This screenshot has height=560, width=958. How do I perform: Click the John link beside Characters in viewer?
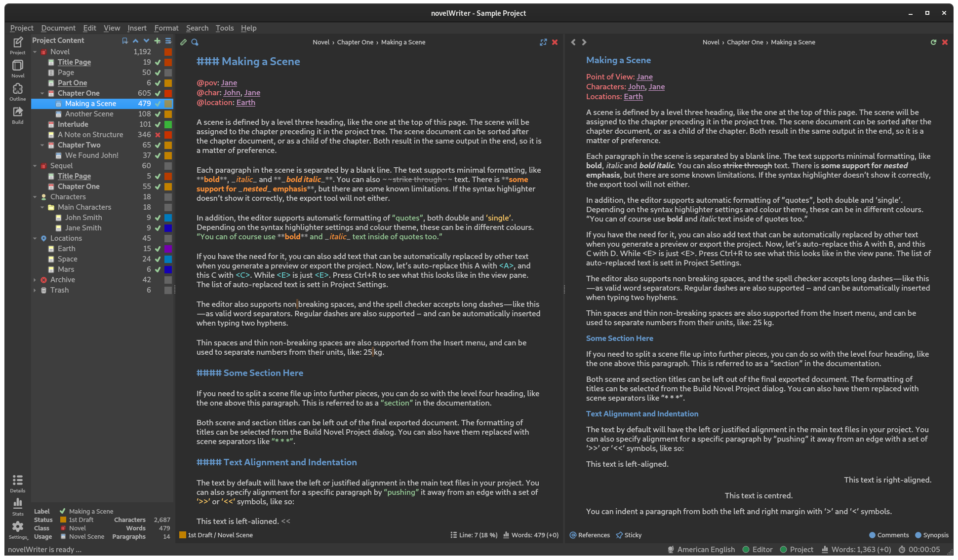[636, 87]
